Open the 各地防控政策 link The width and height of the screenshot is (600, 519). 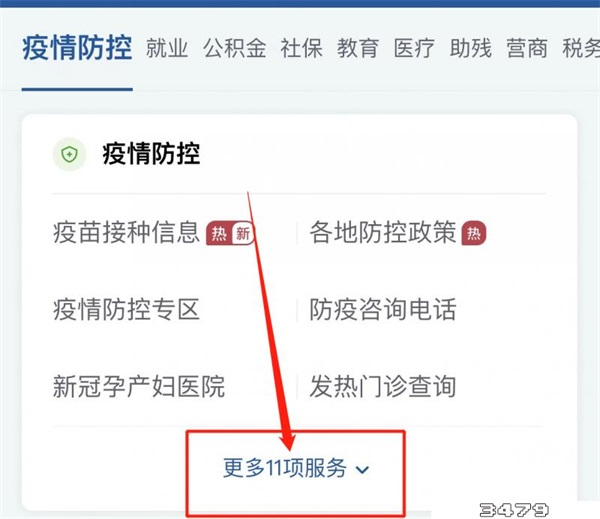point(383,232)
